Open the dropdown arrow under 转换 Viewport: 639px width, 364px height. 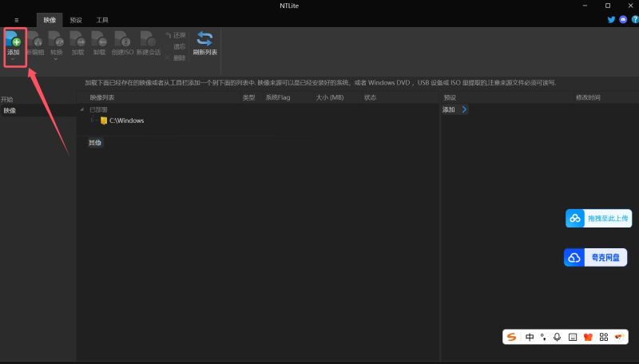click(x=56, y=59)
